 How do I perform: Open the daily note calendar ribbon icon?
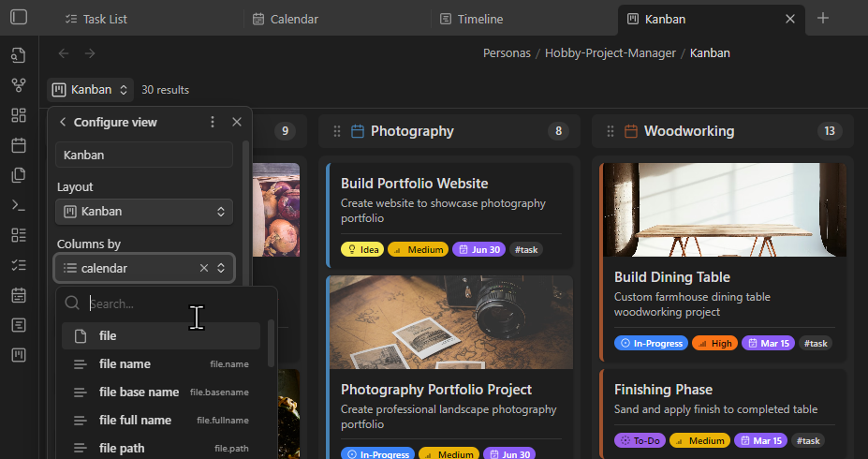click(19, 145)
